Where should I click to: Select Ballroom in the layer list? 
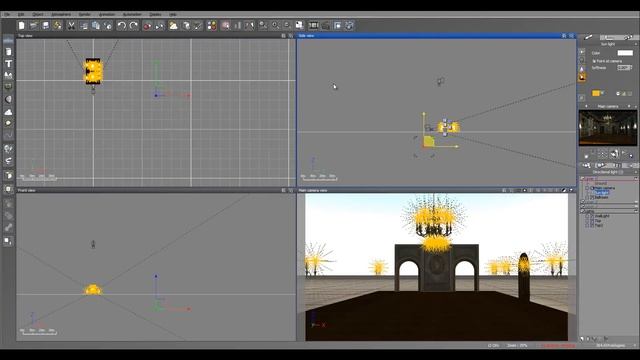[602, 197]
